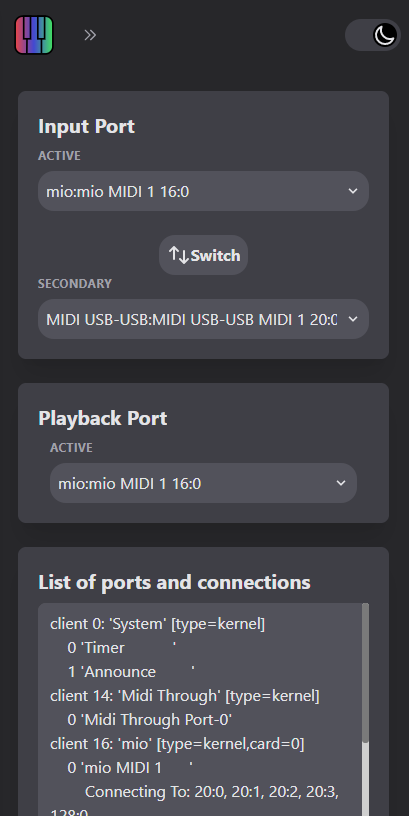The image size is (409, 816).
Task: Click the moon icon in theme switch
Action: (x=385, y=35)
